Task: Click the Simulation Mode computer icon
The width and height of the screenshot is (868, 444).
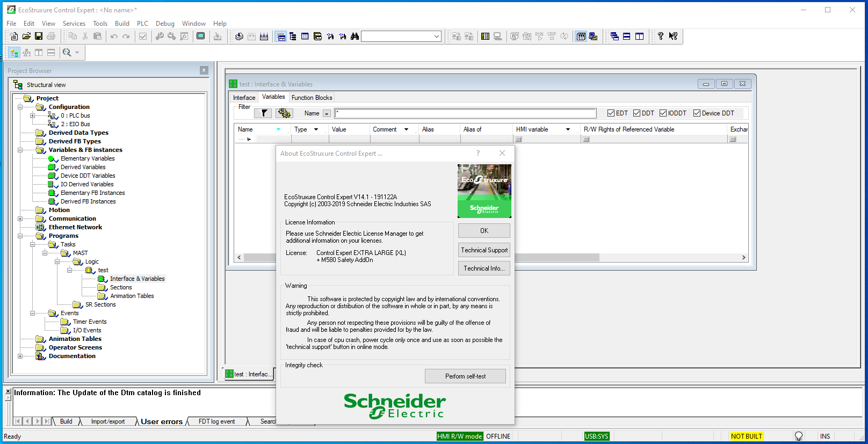Action: pos(593,36)
